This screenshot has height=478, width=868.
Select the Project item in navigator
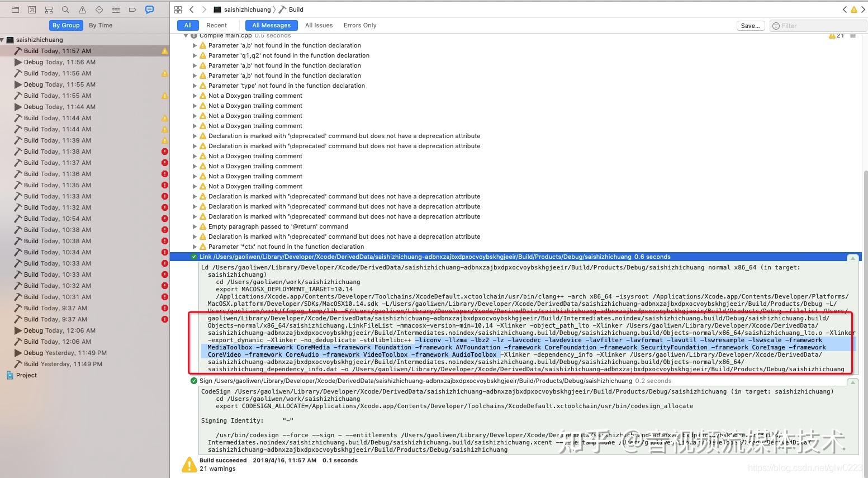[x=85, y=375]
